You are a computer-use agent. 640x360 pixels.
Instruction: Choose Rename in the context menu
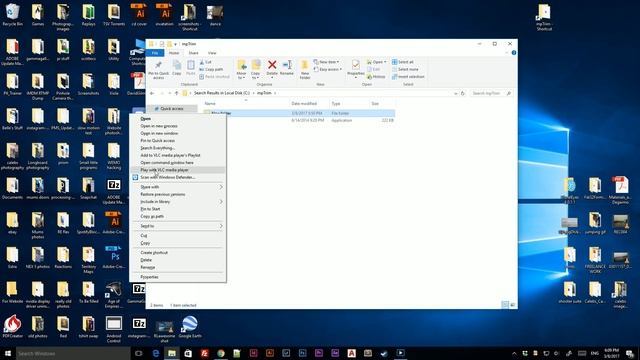178,267
